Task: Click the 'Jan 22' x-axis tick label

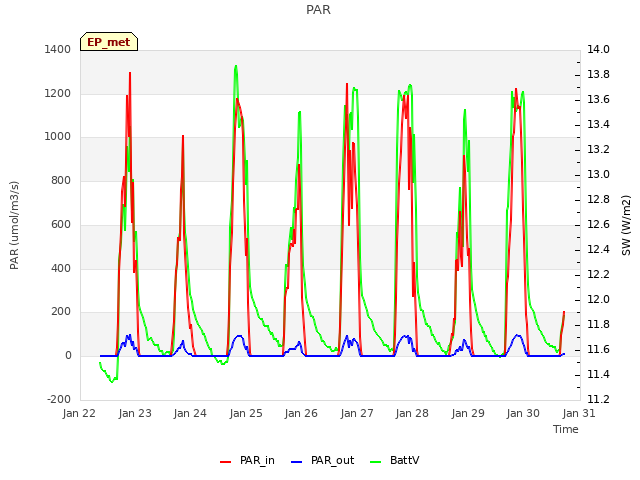Action: coord(79,413)
